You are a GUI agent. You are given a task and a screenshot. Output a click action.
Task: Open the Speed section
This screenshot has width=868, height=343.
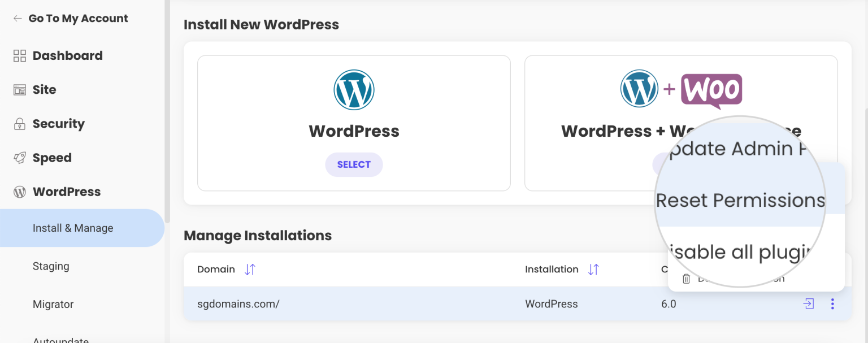click(x=52, y=158)
